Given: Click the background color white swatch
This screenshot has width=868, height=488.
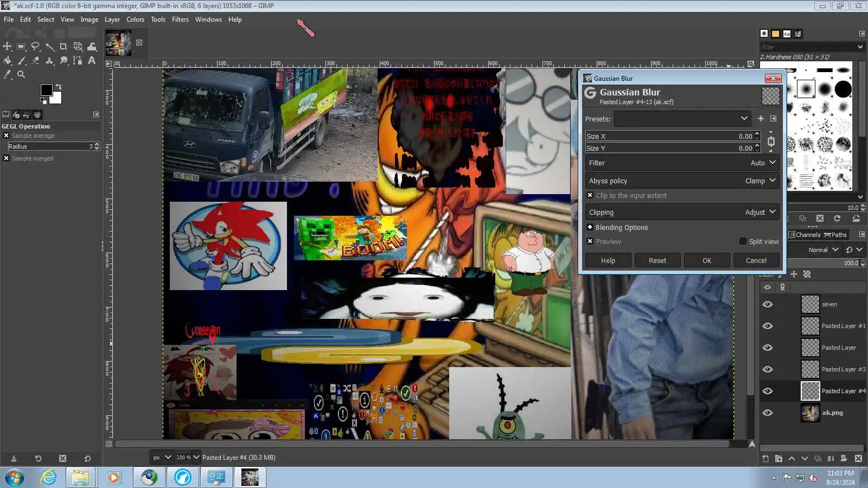Looking at the screenshot, I should click(x=56, y=99).
